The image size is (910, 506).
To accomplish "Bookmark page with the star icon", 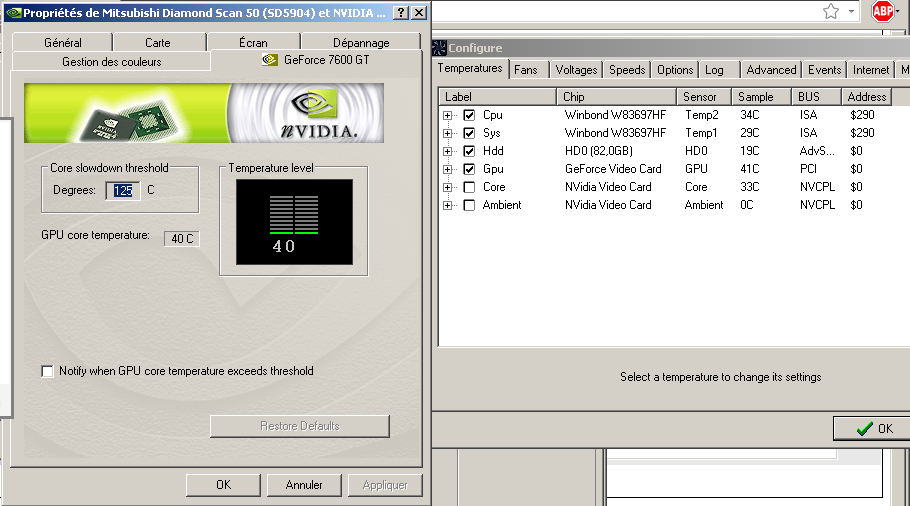I will (x=831, y=12).
